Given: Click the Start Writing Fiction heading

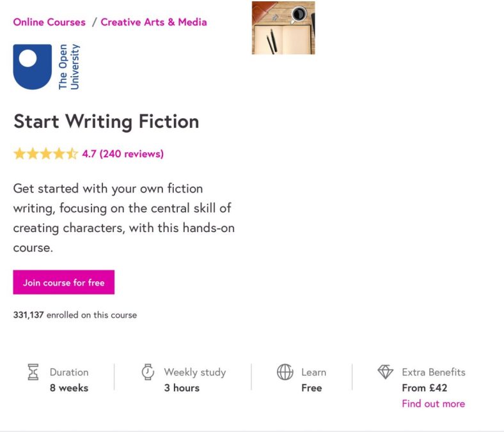Looking at the screenshot, I should click(106, 121).
